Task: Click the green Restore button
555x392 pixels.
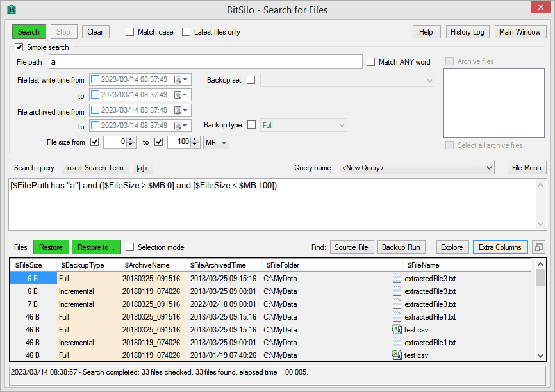Action: [51, 247]
